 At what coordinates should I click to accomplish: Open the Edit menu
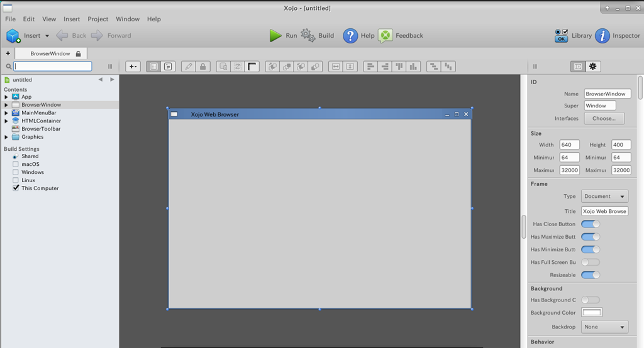point(29,19)
